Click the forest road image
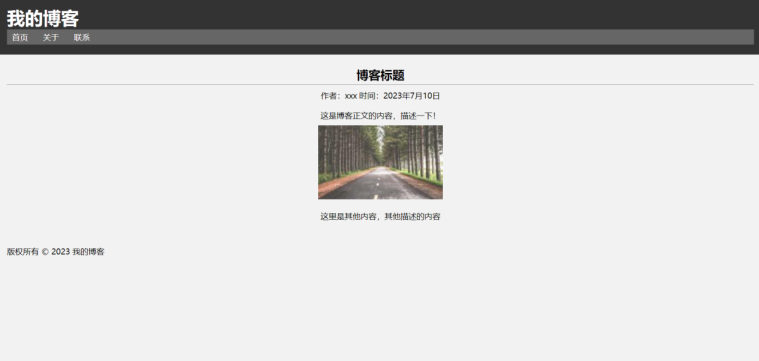The height and width of the screenshot is (361, 759). (x=380, y=162)
